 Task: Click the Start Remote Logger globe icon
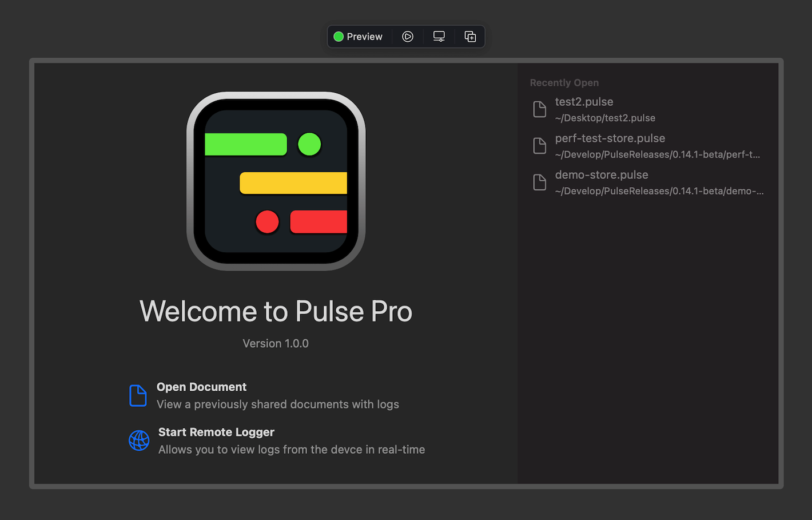(139, 440)
